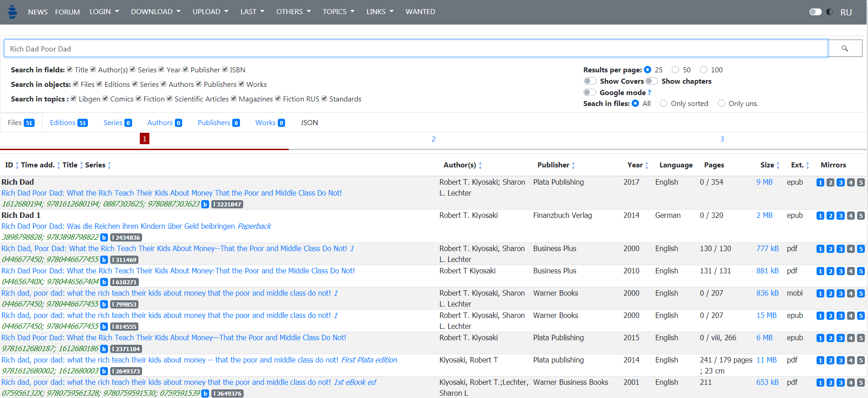Toggle the dark mode contrast icon
This screenshot has width=868, height=398.
click(x=829, y=12)
